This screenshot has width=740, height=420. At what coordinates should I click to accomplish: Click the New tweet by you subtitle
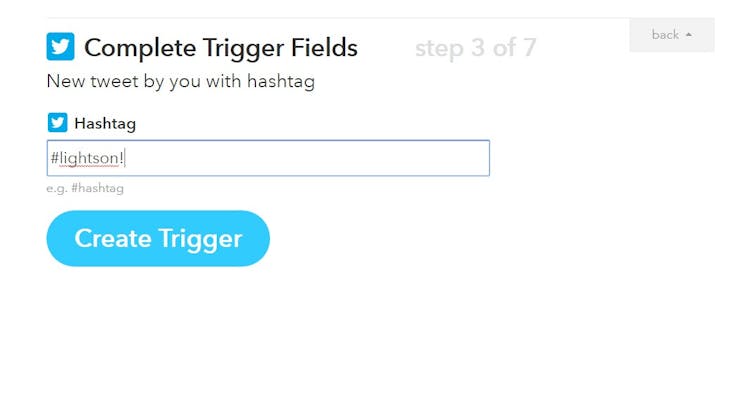[x=180, y=82]
